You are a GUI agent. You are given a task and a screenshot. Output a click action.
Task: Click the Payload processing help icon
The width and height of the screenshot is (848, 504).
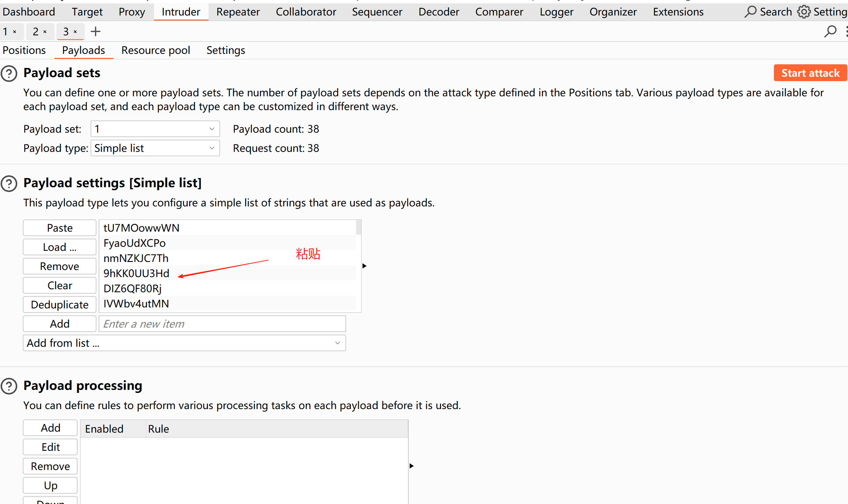[x=9, y=386]
